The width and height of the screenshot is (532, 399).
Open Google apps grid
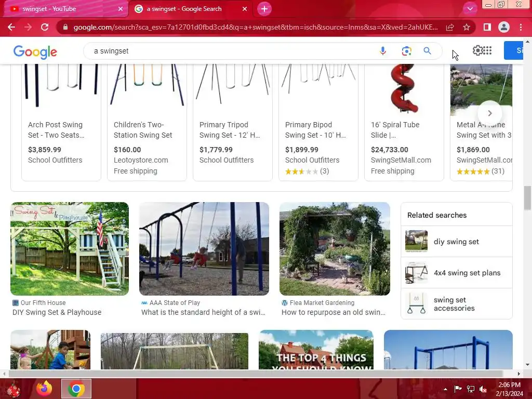(x=487, y=50)
